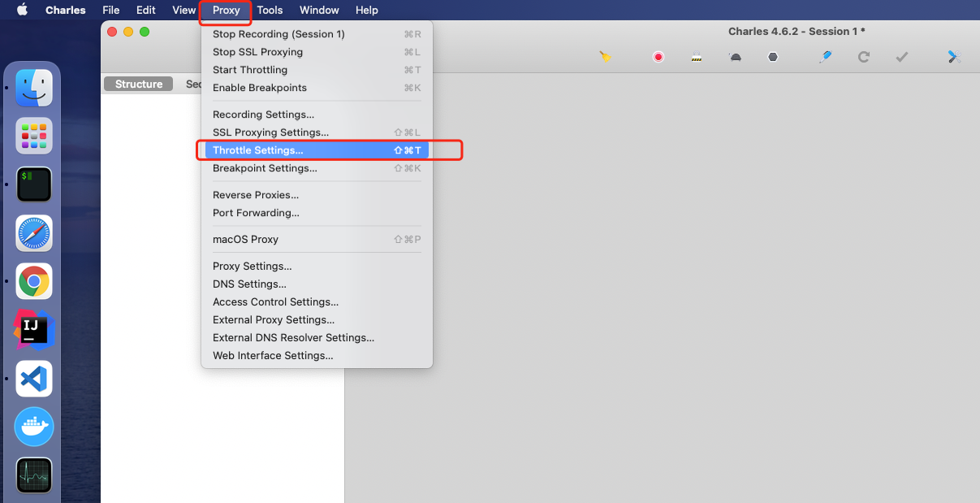
Task: Click the validate checkmark icon
Action: [x=902, y=57]
